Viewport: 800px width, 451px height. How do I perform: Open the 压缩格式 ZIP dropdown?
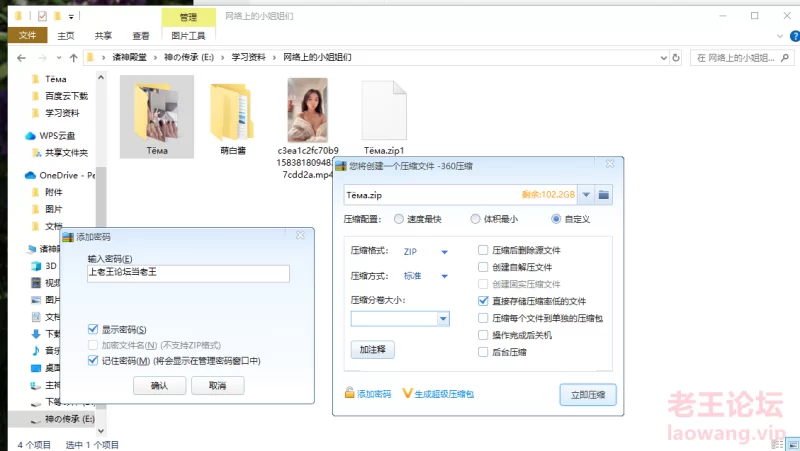[444, 251]
